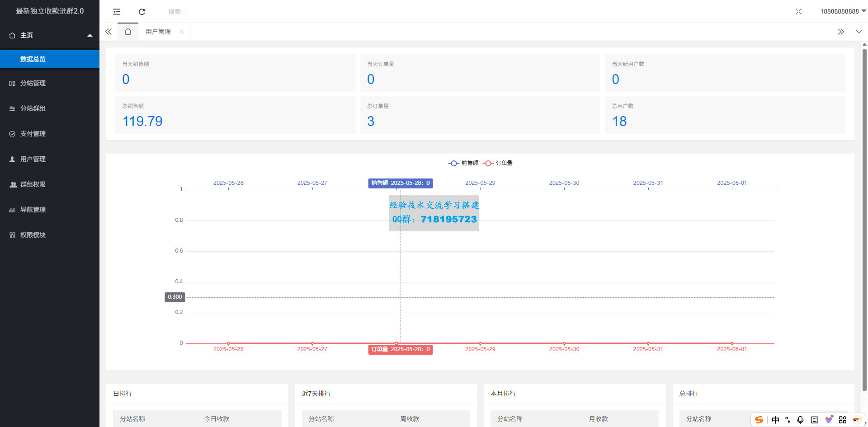
Task: Collapse the 主页 sidebar menu arrow
Action: [90, 35]
